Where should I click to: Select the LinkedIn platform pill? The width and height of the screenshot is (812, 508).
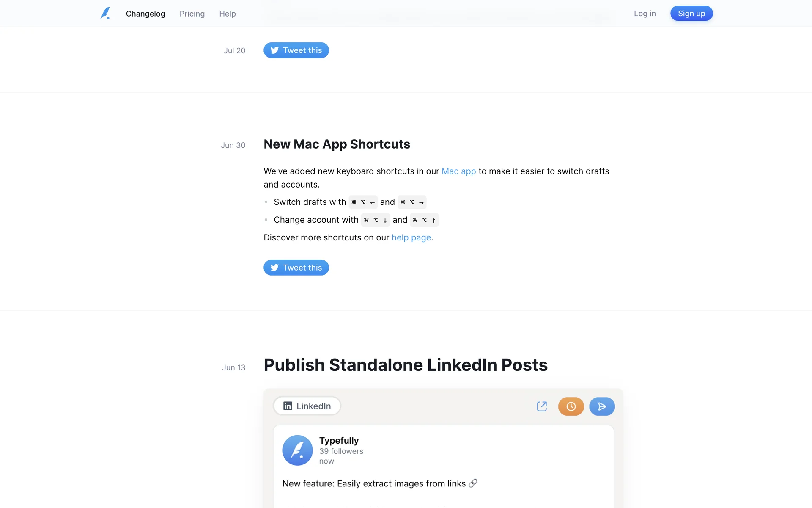pos(307,406)
